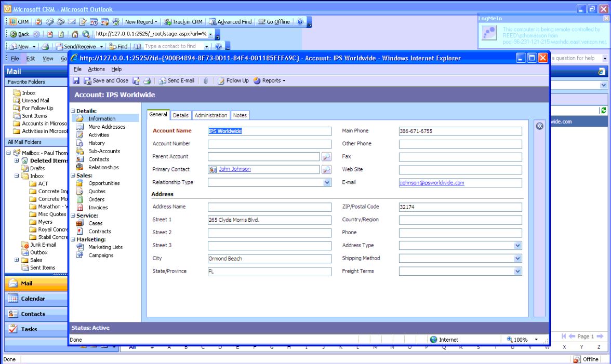
Task: Click Advanced Find in Outlook toolbar
Action: click(x=230, y=22)
